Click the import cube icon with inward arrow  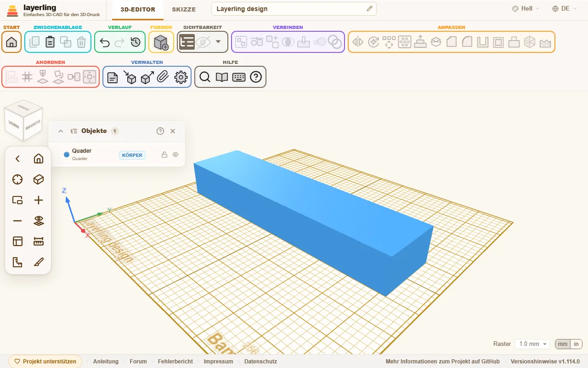[130, 77]
